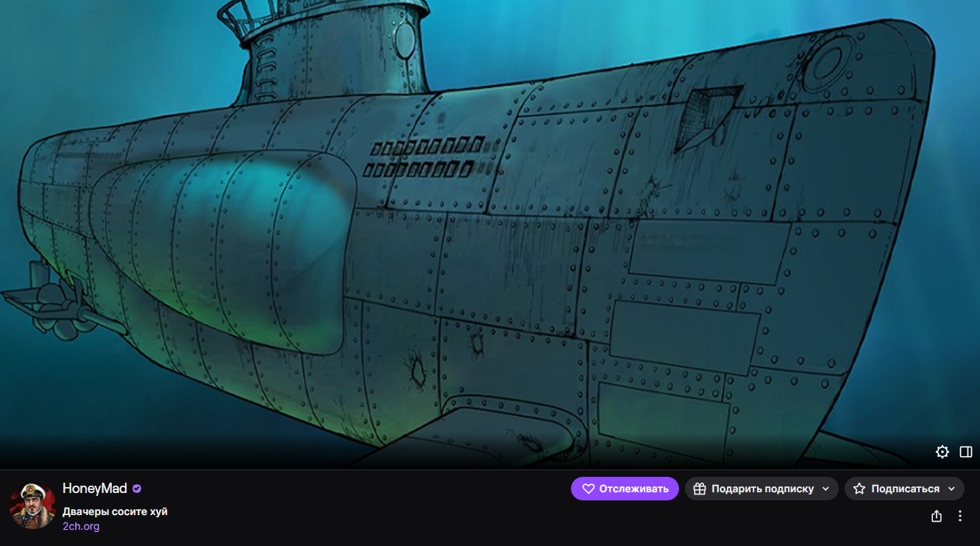980x546 pixels.
Task: Click the Подарить подписку gift button
Action: pos(761,489)
